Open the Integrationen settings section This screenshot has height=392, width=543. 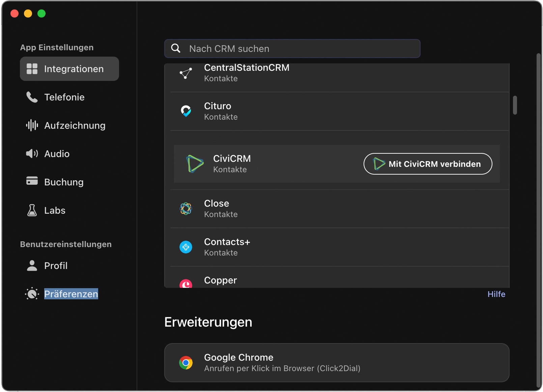pyautogui.click(x=69, y=69)
